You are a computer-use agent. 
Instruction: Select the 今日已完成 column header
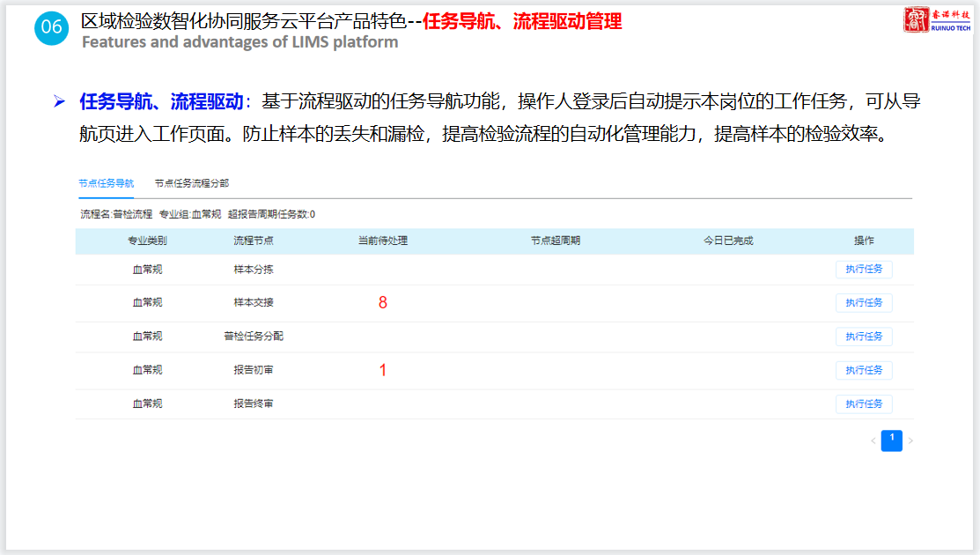point(727,240)
